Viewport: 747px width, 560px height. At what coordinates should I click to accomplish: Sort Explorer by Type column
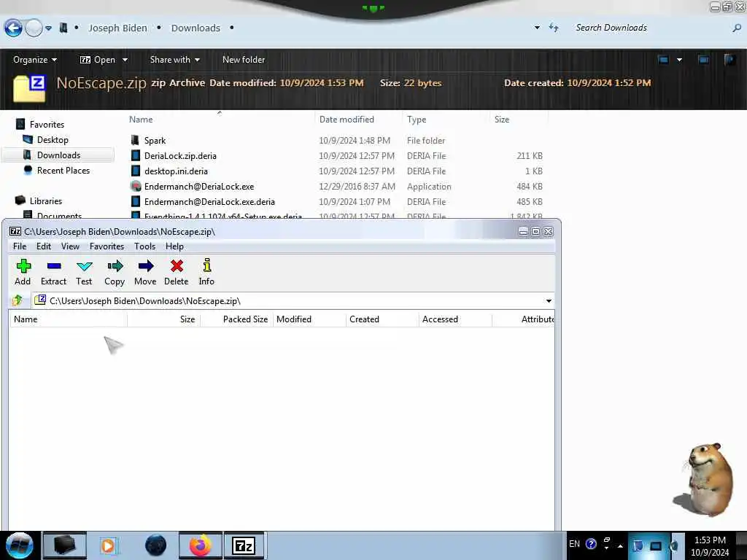click(446, 120)
